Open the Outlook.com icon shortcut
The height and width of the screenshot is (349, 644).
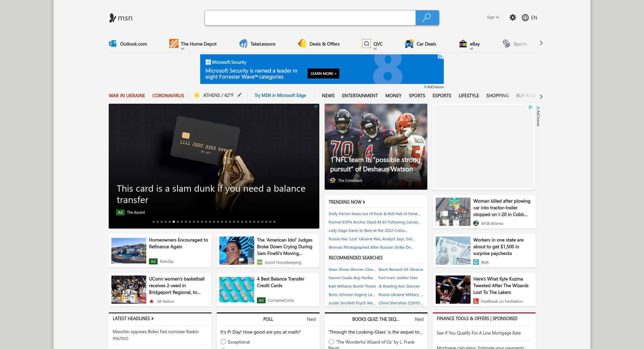pos(113,44)
